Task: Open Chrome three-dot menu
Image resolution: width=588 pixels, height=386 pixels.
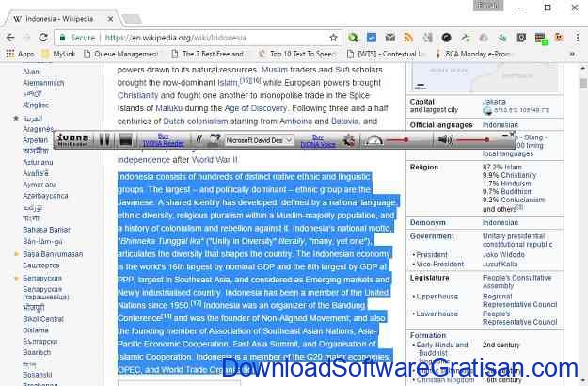Action: [578, 38]
